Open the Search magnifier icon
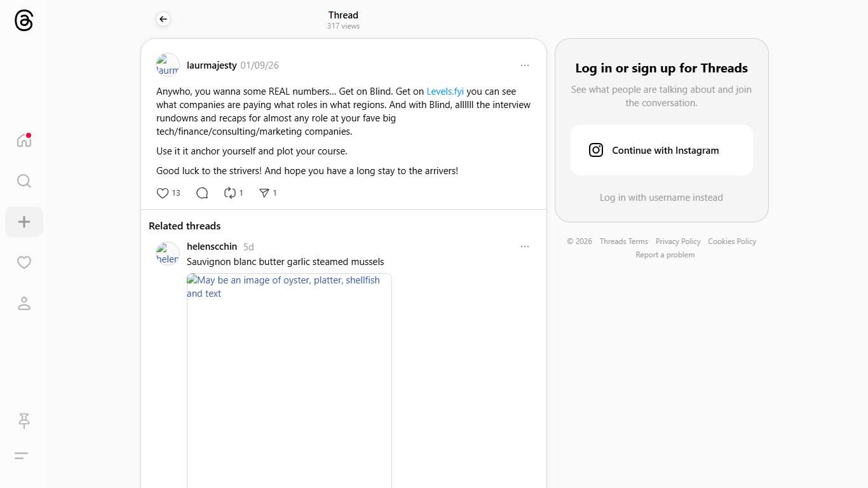Screen dimensions: 868x488 click(x=24, y=181)
